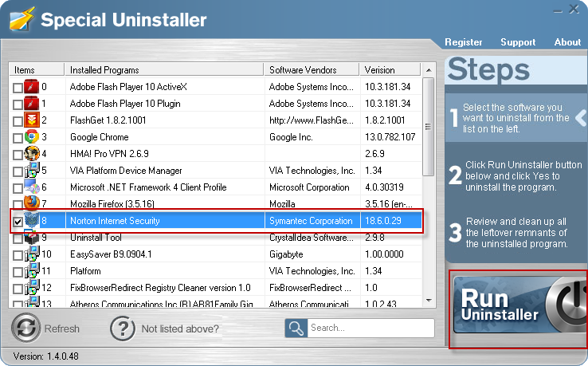Click the Adobe Flash Player 10 Plugin icon
The image size is (588, 366).
pyautogui.click(x=32, y=103)
